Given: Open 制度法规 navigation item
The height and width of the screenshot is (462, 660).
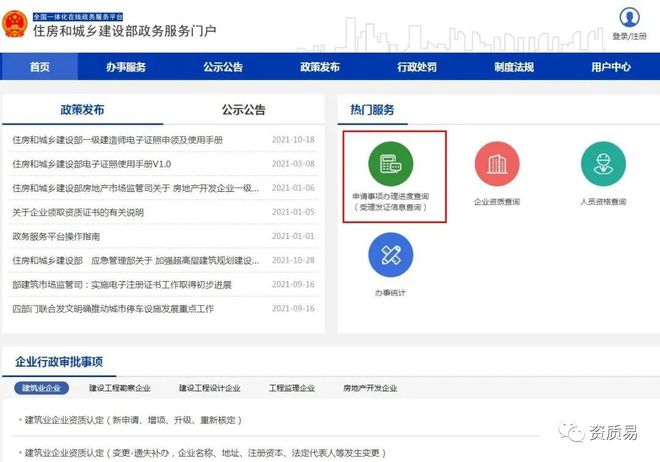Looking at the screenshot, I should (514, 67).
